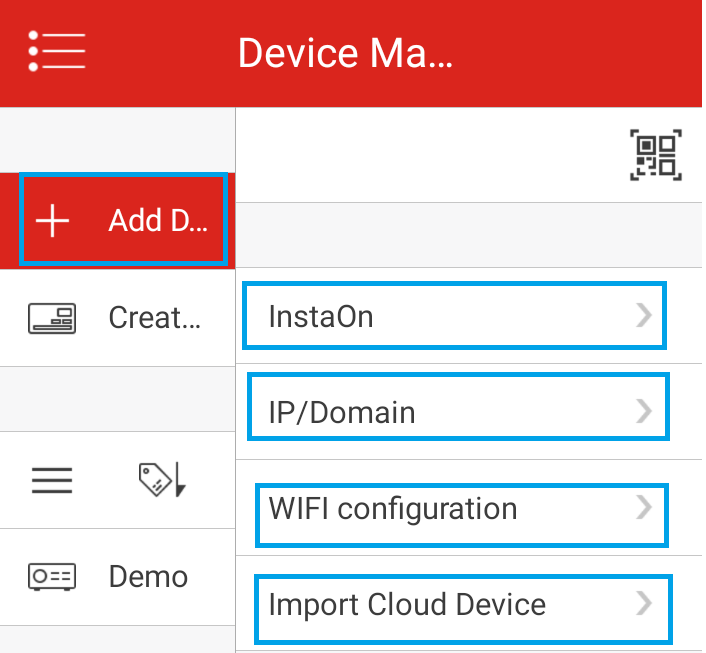706x653 pixels.
Task: Open the Creat... sidebar label
Action: point(155,318)
